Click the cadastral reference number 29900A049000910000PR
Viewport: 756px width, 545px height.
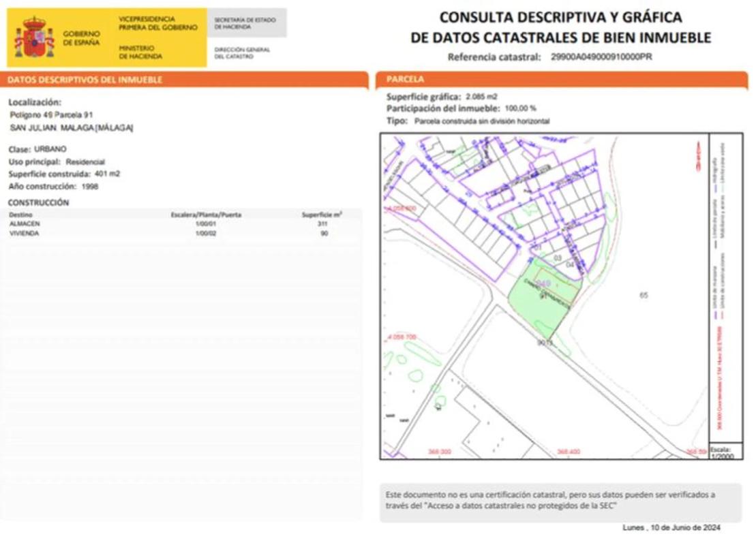(x=601, y=57)
